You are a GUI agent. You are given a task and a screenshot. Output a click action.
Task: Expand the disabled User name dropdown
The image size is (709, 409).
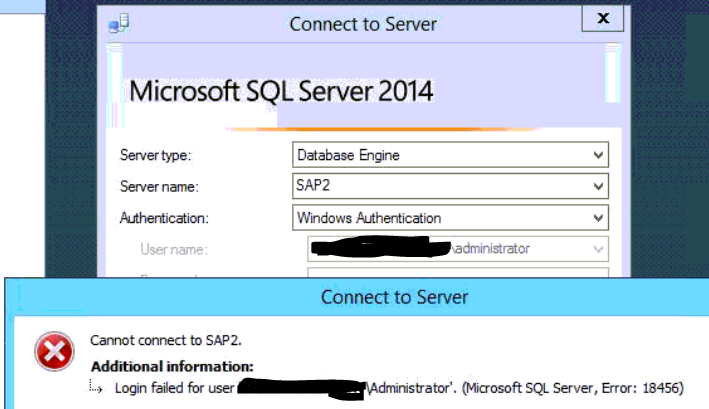pos(598,249)
